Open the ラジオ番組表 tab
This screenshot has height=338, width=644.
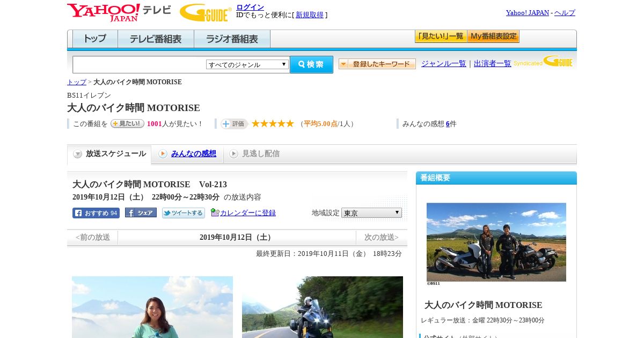pos(232,39)
